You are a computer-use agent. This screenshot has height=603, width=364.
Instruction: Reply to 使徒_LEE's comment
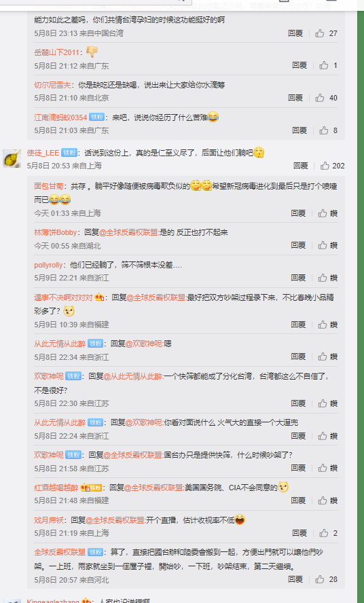(x=301, y=166)
